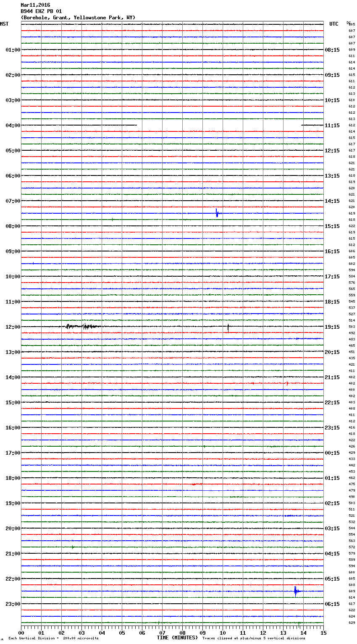Select the 09:00 MST time label
The image size is (357, 644).
[x=13, y=251]
